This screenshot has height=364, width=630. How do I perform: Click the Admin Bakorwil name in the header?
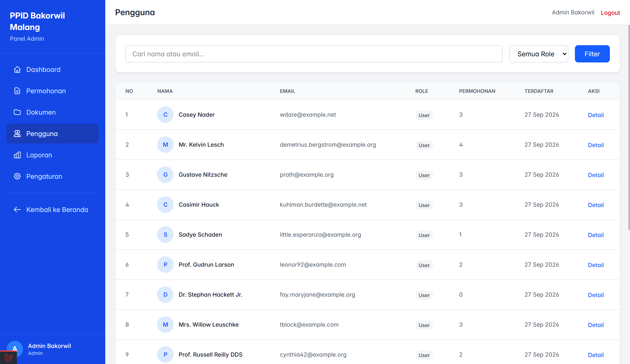tap(573, 13)
